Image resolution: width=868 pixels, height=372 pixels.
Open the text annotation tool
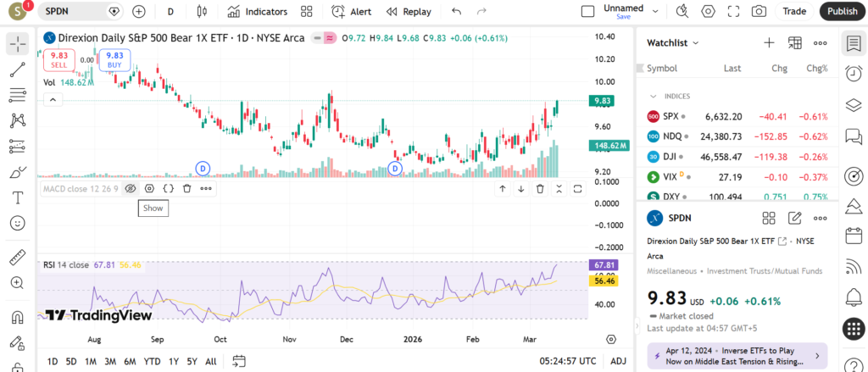tap(18, 197)
